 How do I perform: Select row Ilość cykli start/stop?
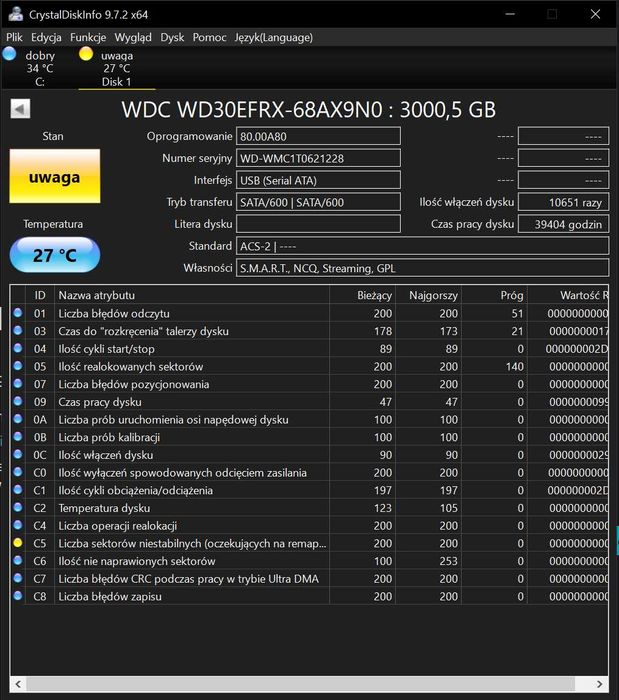[x=309, y=349]
